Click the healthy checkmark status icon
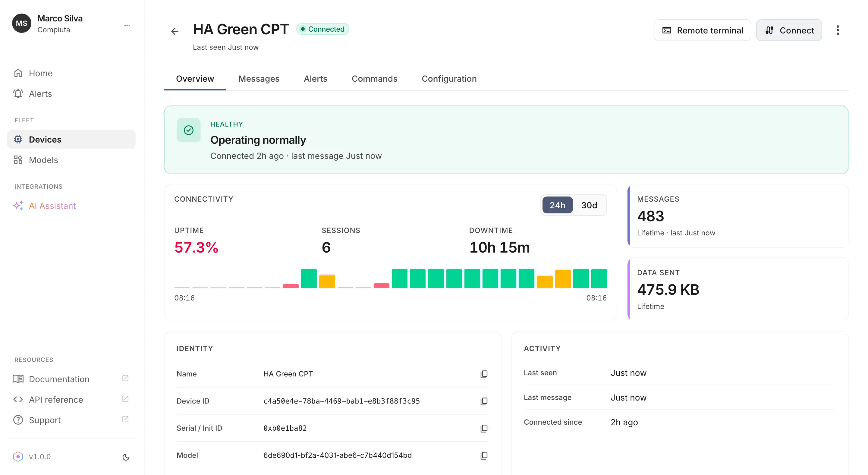Viewport: 868px width, 475px height. pyautogui.click(x=189, y=131)
